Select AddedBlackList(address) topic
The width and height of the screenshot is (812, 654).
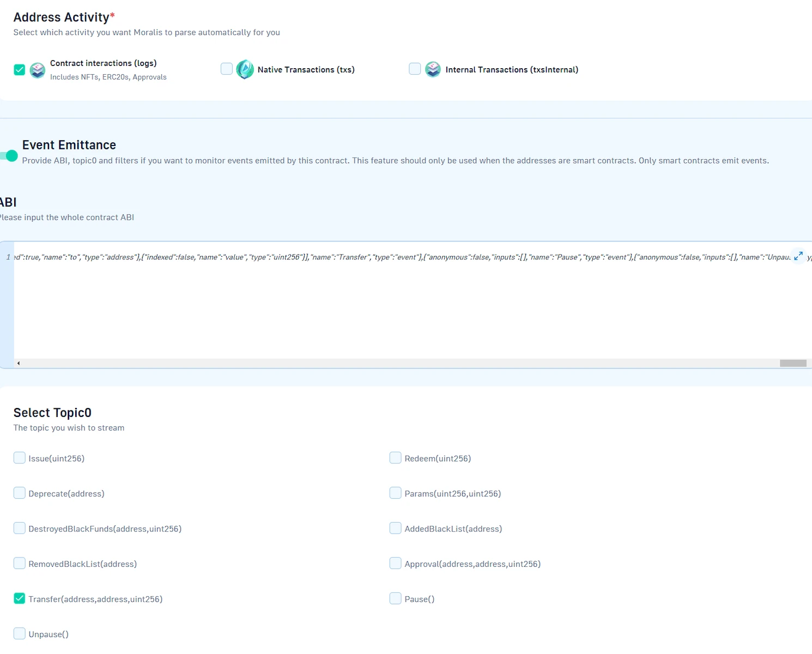tap(396, 528)
